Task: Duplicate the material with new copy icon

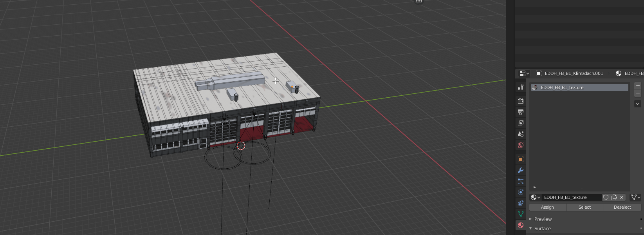Action: click(x=614, y=197)
